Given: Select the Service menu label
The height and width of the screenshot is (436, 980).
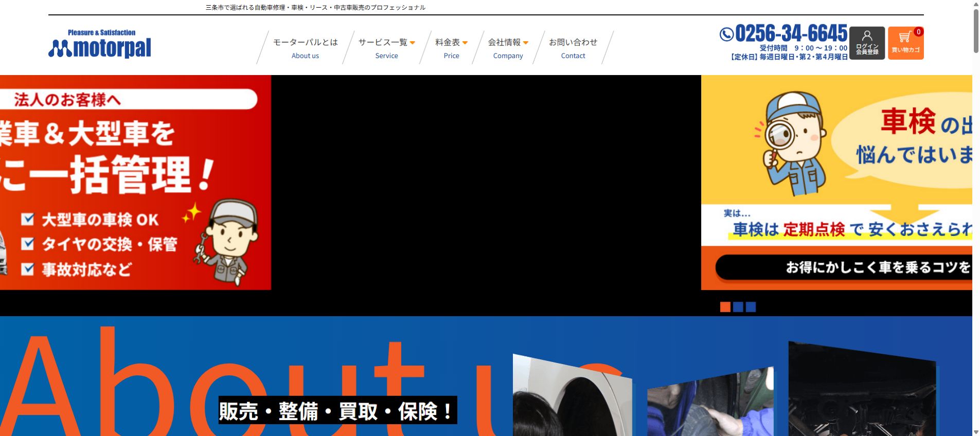Looking at the screenshot, I should point(386,56).
